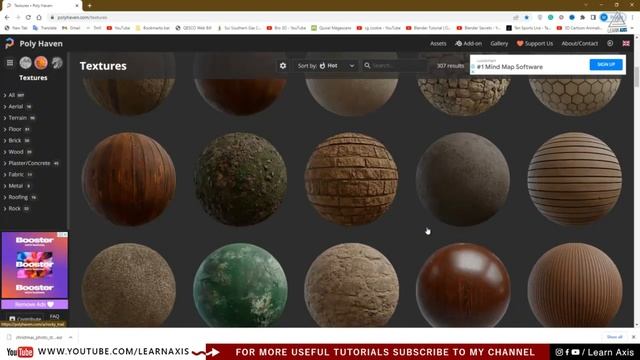Click Remove Ads button
640x360 pixels.
point(34,304)
